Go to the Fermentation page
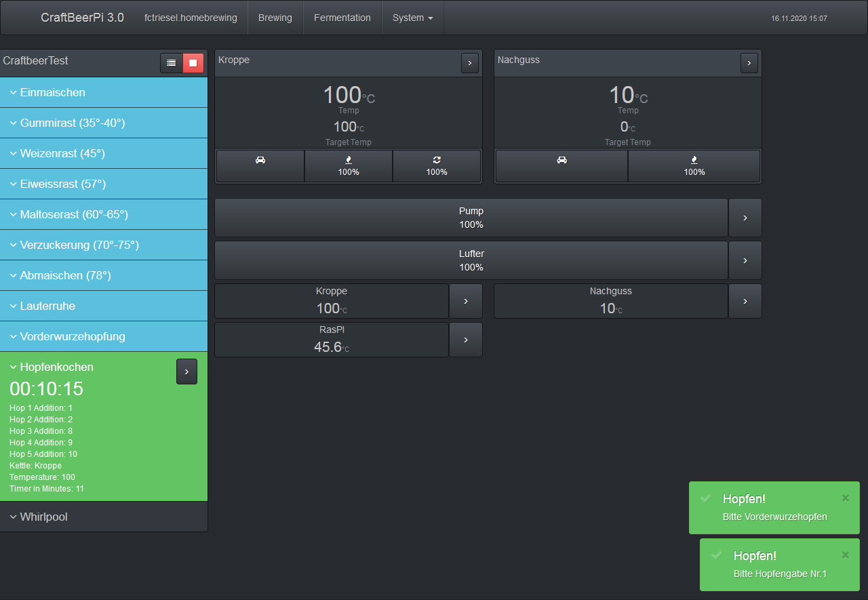Image resolution: width=868 pixels, height=600 pixels. click(342, 18)
